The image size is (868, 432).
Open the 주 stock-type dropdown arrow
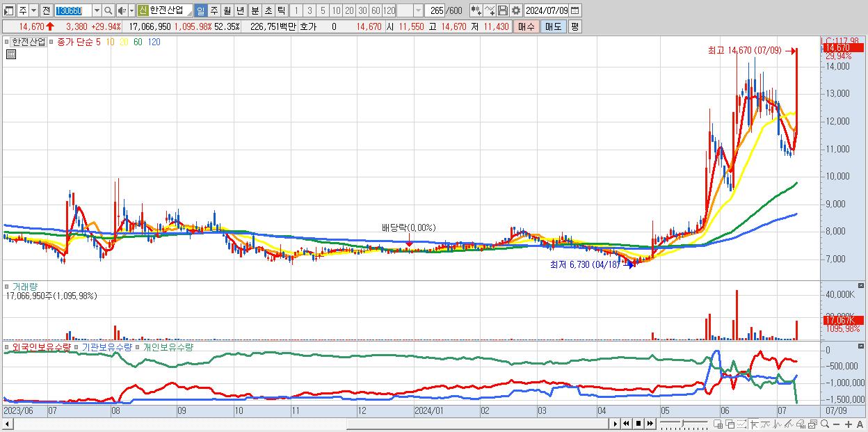pos(33,10)
